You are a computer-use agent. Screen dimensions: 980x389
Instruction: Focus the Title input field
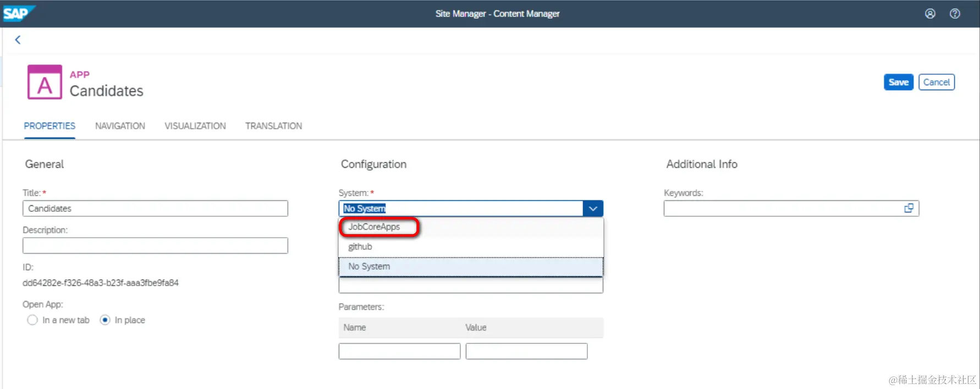(155, 209)
